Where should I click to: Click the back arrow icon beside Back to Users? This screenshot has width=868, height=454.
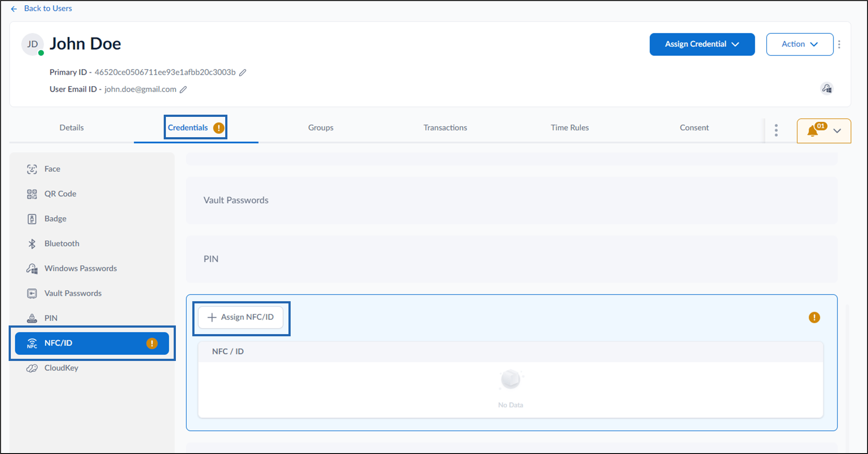[x=14, y=9]
